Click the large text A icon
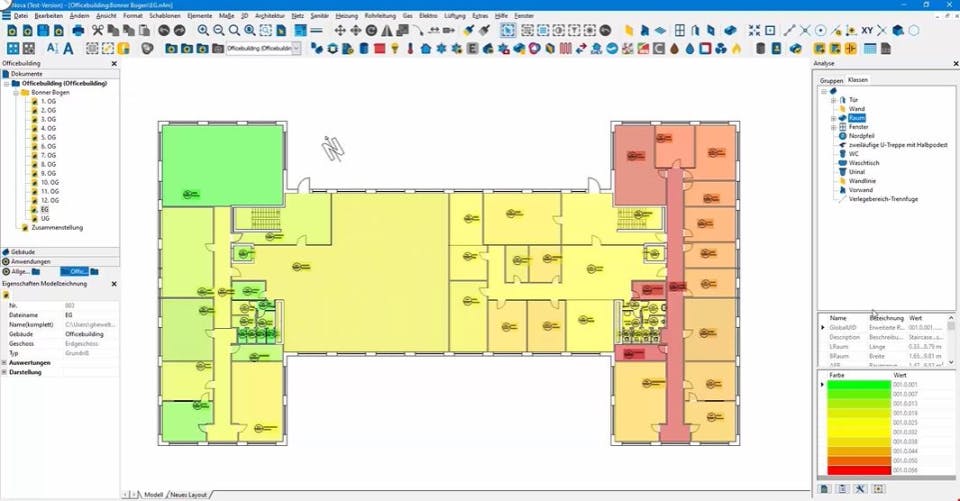Screen dimensions: 960x501 [x=68, y=48]
